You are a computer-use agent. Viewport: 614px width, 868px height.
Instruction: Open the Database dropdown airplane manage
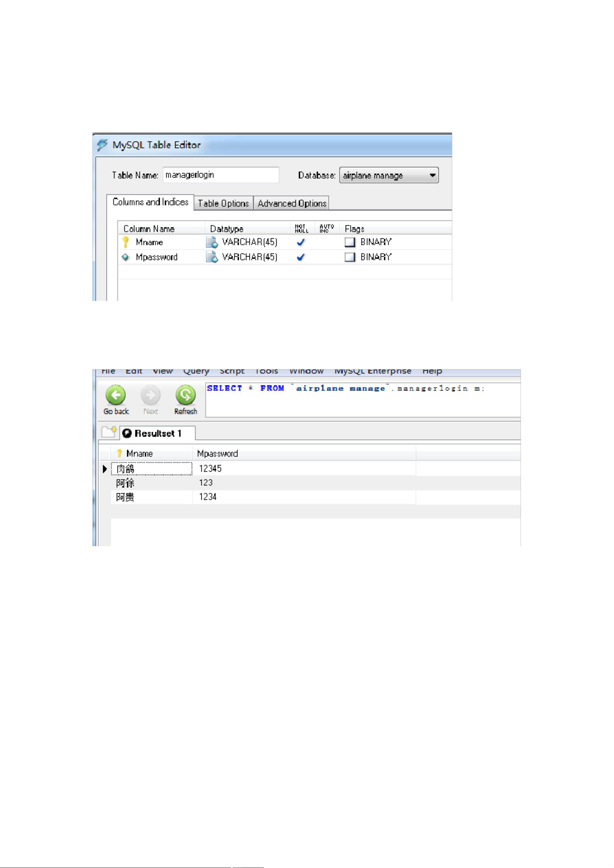(389, 176)
